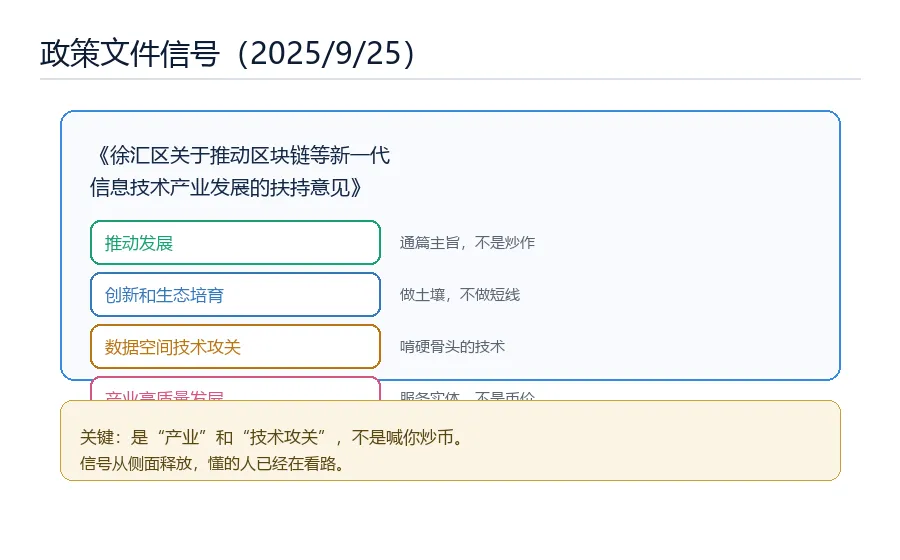Select the date 2025/9/25 in the title
The image size is (900, 560).
coord(326,54)
